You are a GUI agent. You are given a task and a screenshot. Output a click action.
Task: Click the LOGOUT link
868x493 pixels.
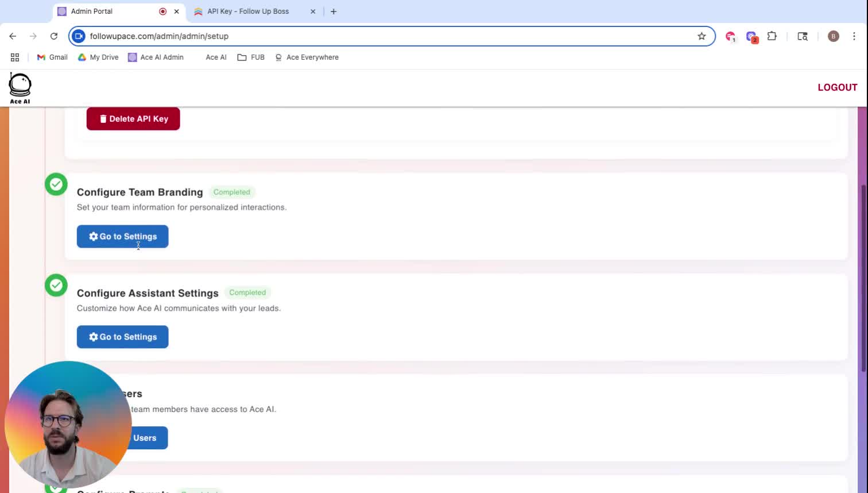pyautogui.click(x=838, y=87)
